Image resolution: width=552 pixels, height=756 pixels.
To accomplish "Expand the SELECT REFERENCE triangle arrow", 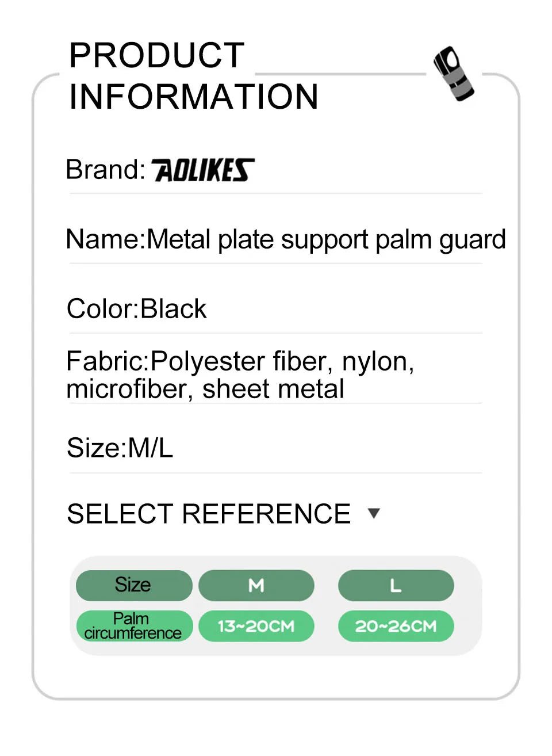I will (374, 513).
